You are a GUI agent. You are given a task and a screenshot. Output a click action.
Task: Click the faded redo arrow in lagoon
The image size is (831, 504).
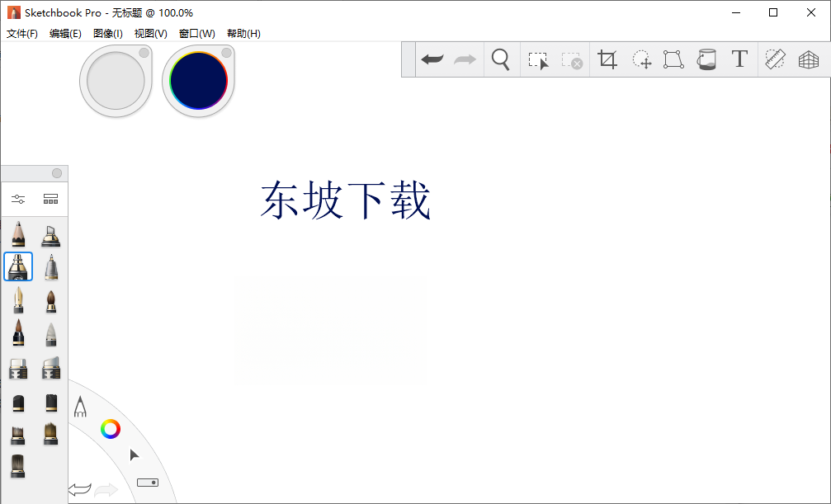106,489
